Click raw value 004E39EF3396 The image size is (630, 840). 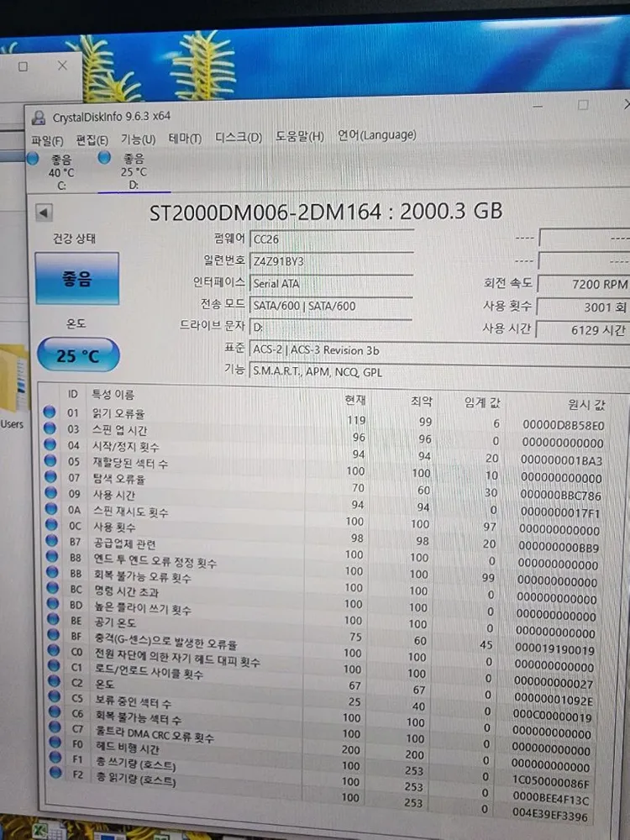[550, 816]
